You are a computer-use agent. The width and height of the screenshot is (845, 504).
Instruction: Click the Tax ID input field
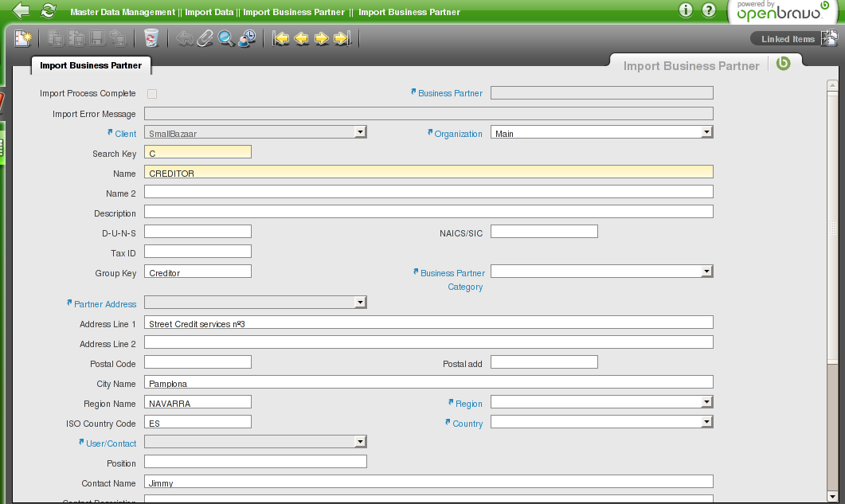[x=198, y=252]
